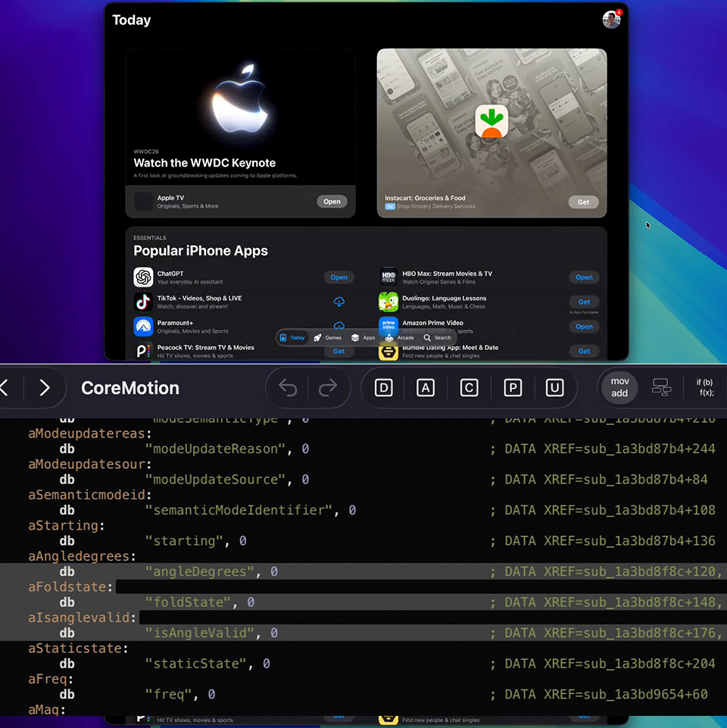Open the WWDC Keynote feature card
This screenshot has height=728, width=727.
(x=241, y=133)
